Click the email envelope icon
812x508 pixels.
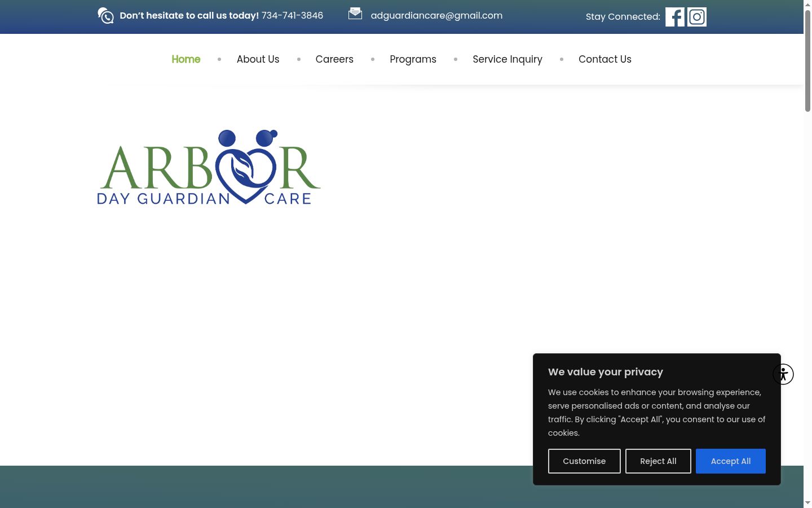(x=355, y=14)
